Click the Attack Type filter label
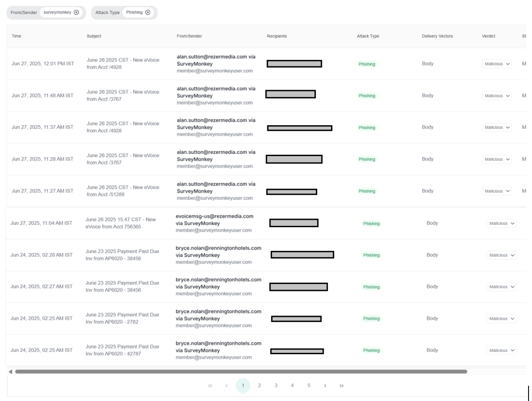The width and height of the screenshot is (532, 401). point(107,13)
